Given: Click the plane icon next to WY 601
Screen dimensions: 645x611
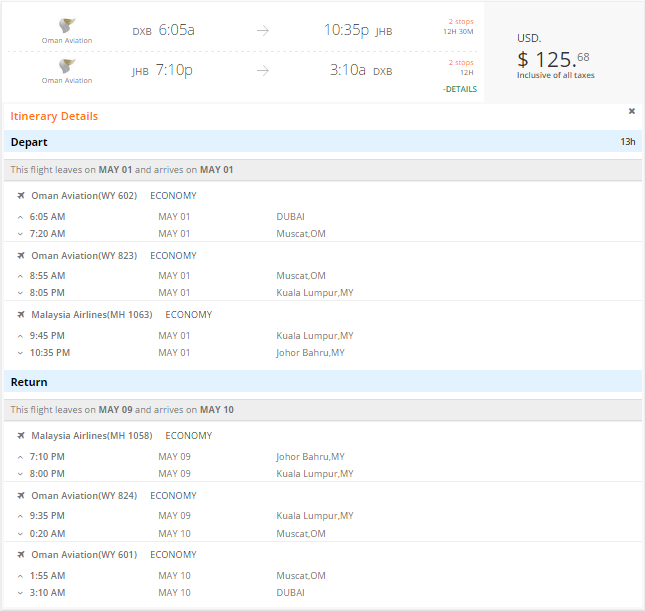Looking at the screenshot, I should 21,555.
